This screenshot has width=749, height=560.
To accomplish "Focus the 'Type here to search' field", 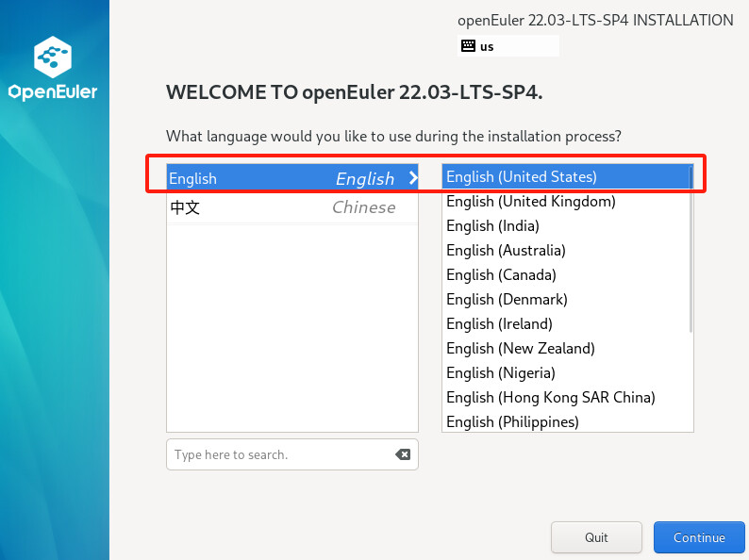I will click(292, 454).
